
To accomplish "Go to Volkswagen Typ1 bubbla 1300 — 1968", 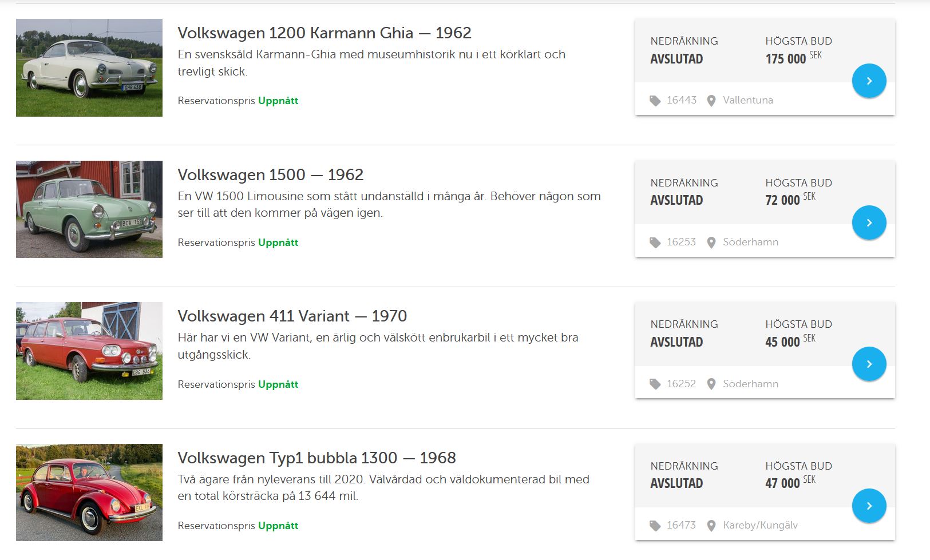I will tap(316, 458).
